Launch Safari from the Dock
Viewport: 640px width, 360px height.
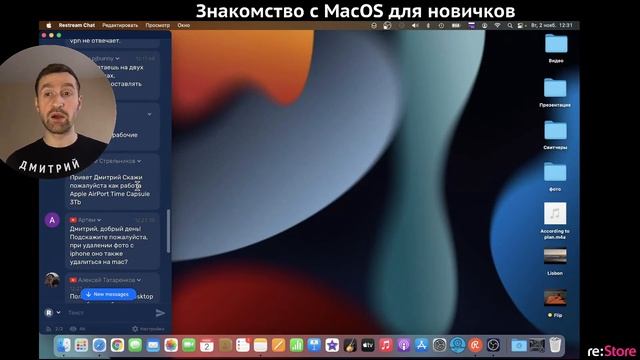point(99,345)
